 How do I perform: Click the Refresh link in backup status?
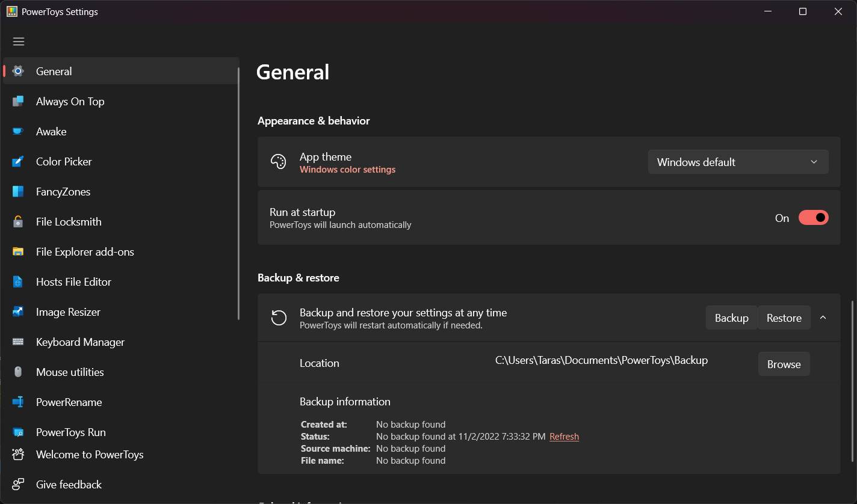[x=564, y=436]
